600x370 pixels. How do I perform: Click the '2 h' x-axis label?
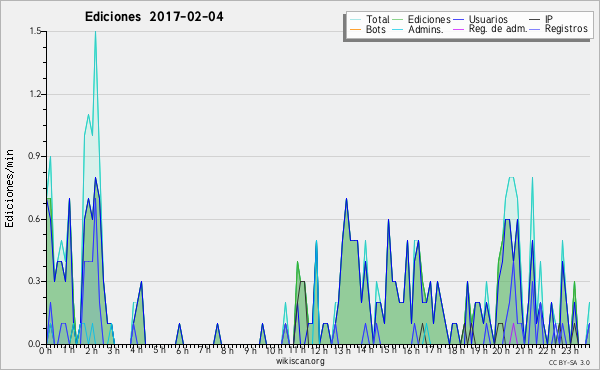coord(91,350)
